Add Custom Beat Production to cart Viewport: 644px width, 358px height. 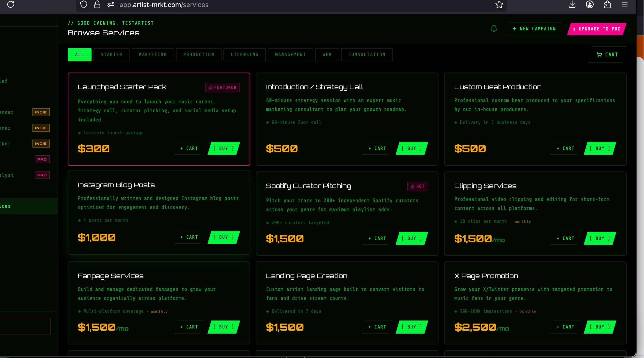(566, 148)
